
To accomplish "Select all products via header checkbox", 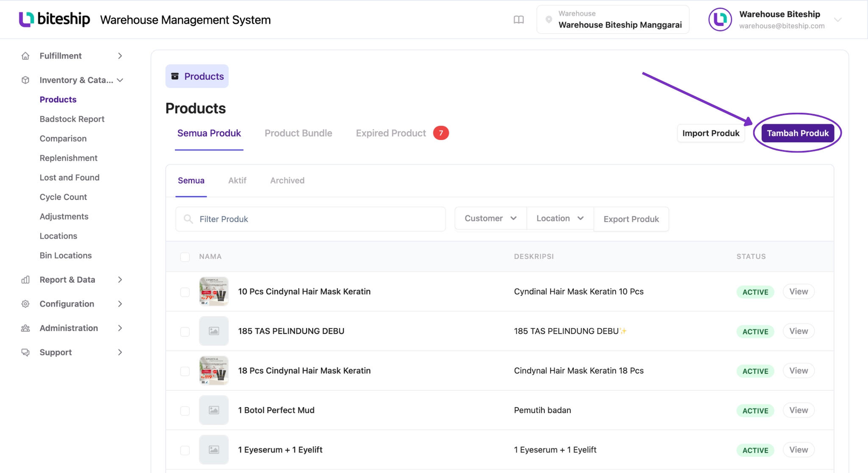I will [x=185, y=257].
